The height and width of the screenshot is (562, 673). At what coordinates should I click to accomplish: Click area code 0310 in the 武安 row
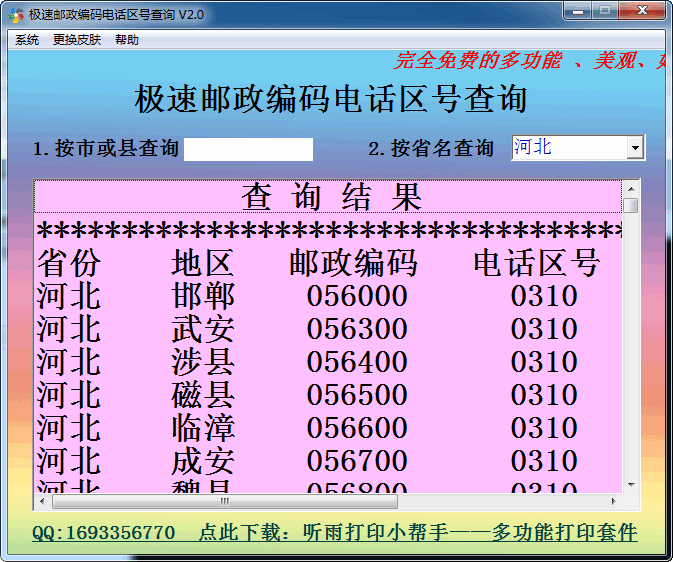544,329
